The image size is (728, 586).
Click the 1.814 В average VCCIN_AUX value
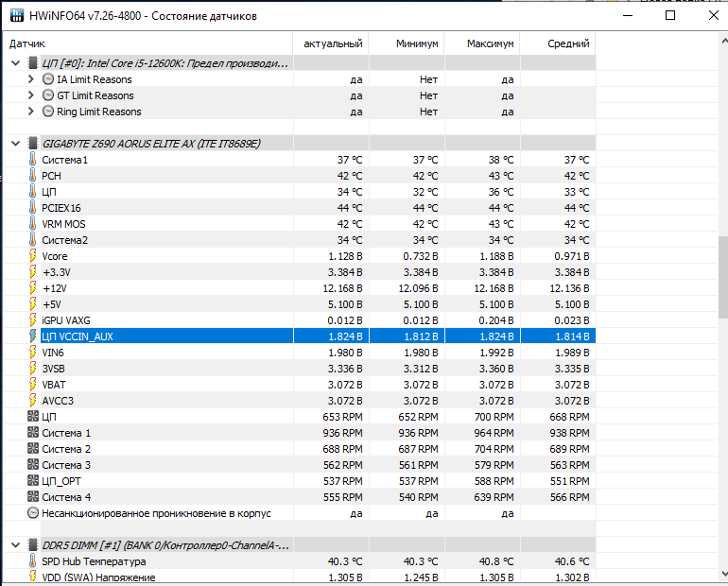tap(572, 336)
